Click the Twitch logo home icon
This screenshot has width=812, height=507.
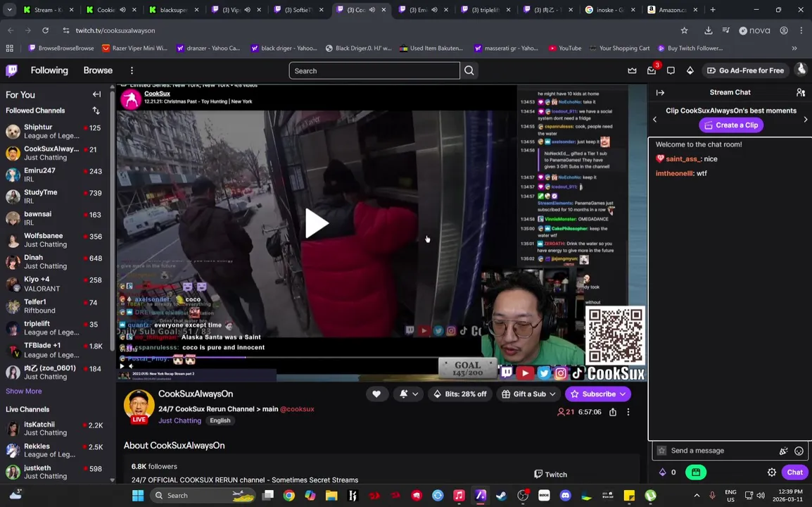(11, 70)
